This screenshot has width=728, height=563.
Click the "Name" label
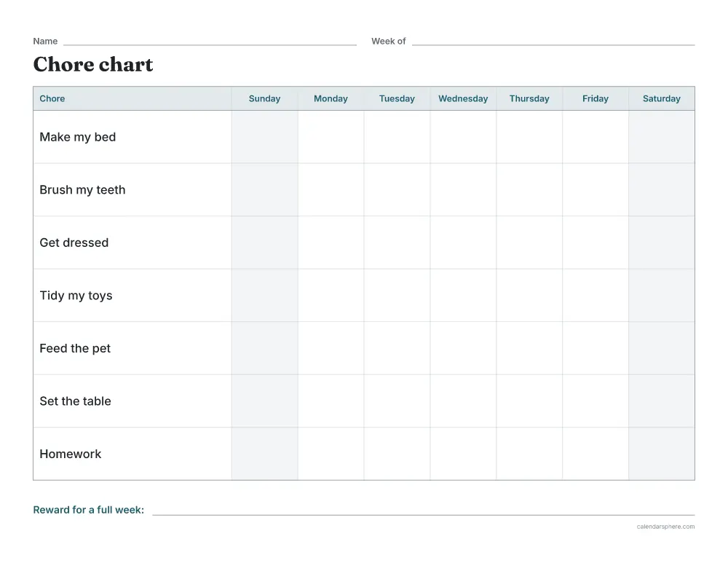pos(45,41)
